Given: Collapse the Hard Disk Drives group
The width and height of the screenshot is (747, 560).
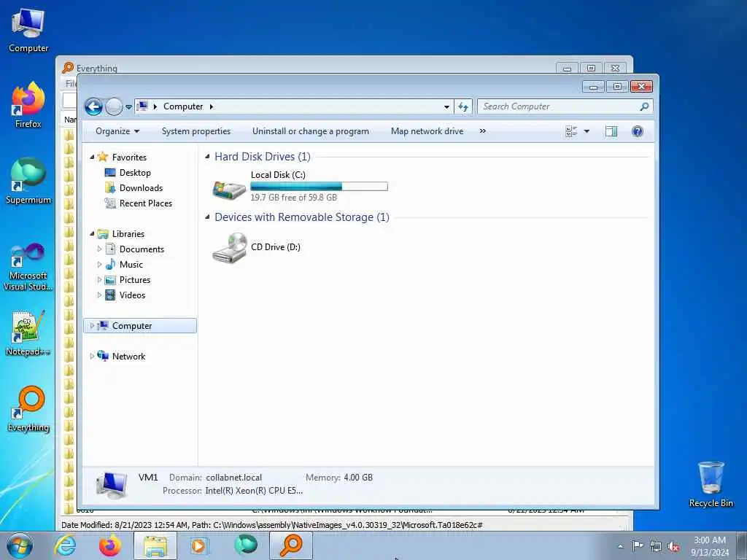Looking at the screenshot, I should pyautogui.click(x=207, y=156).
